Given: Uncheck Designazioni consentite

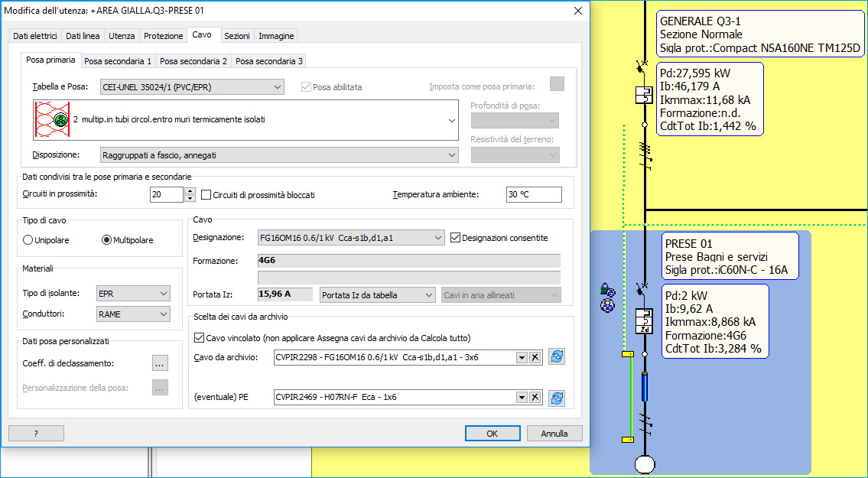Looking at the screenshot, I should (455, 238).
